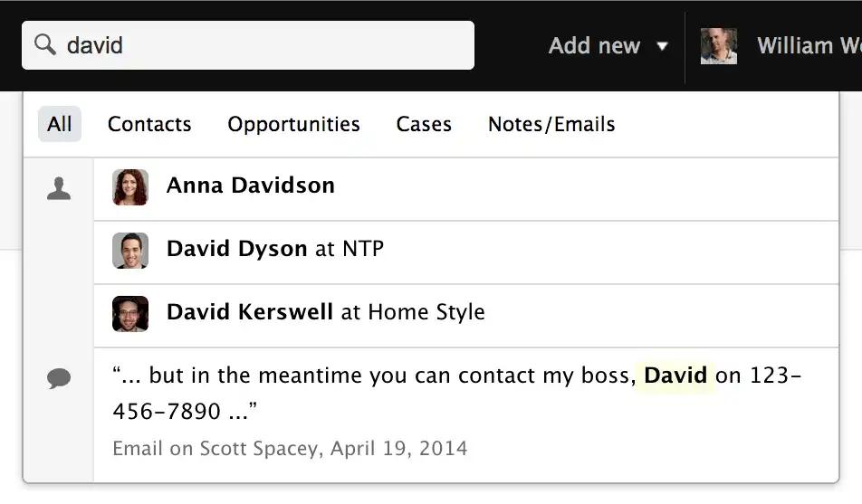The image size is (862, 504).
Task: Open David Kerswell at Home Style
Action: point(466,316)
